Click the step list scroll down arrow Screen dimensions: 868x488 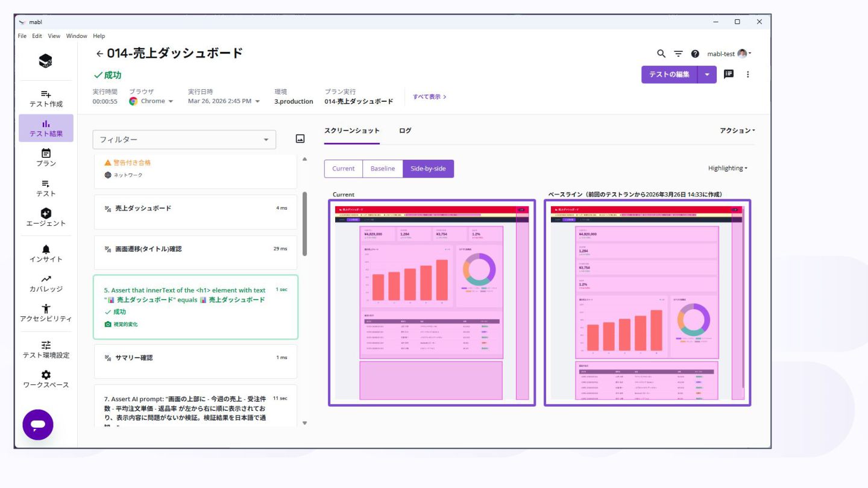pos(304,423)
